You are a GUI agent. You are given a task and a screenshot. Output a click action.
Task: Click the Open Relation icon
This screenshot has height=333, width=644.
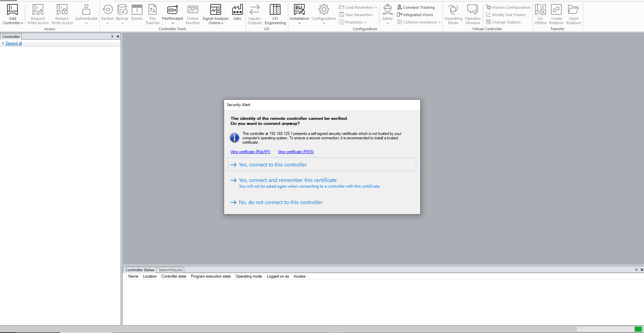(x=573, y=10)
